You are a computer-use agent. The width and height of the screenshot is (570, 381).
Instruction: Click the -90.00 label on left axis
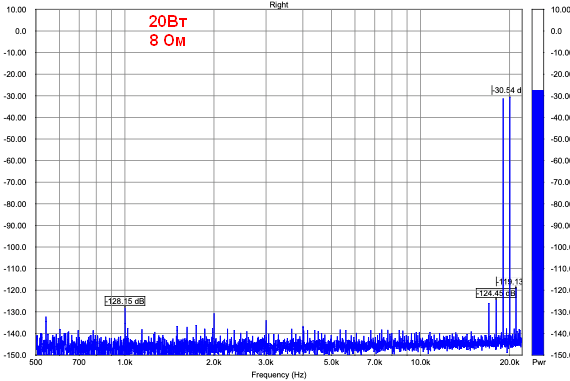coord(15,226)
